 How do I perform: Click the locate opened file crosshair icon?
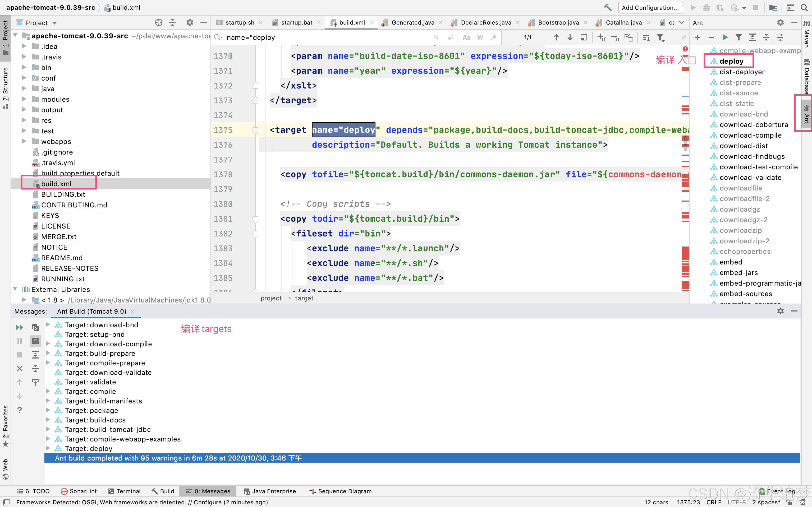coord(158,22)
